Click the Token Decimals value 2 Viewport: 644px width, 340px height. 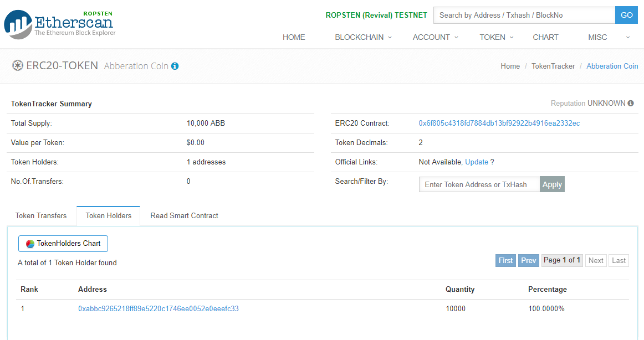click(421, 143)
